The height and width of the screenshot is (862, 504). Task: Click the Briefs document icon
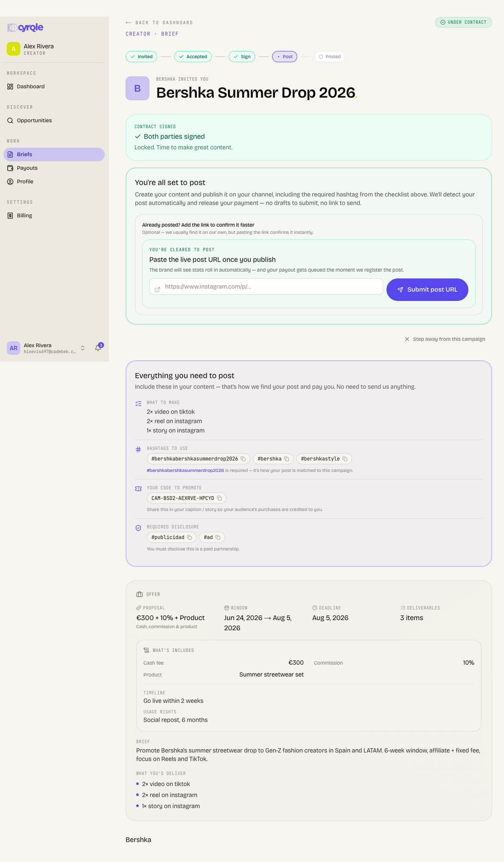(10, 154)
